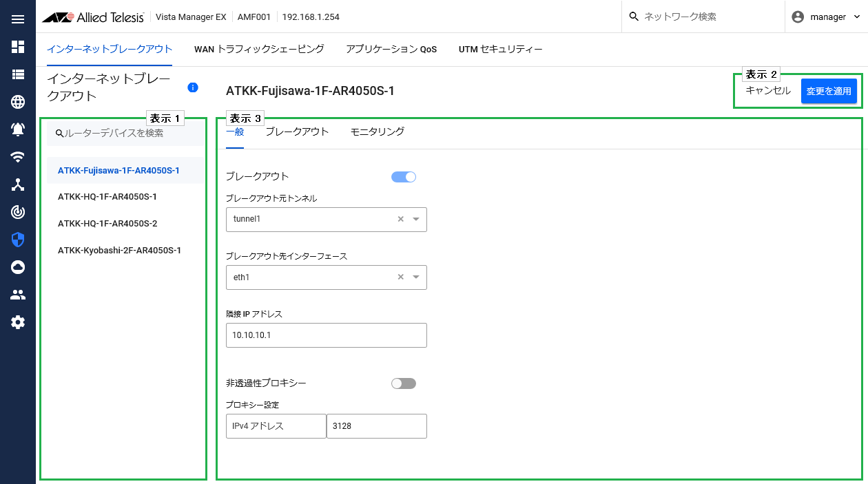
Task: Switch to インターネットブレークアウト tab
Action: pos(110,50)
